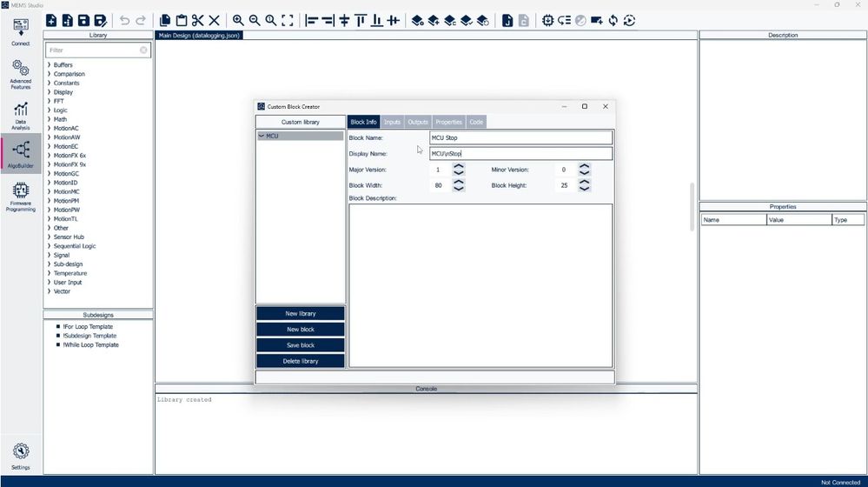Switch to the Code tab
The height and width of the screenshot is (487, 868).
(x=476, y=122)
